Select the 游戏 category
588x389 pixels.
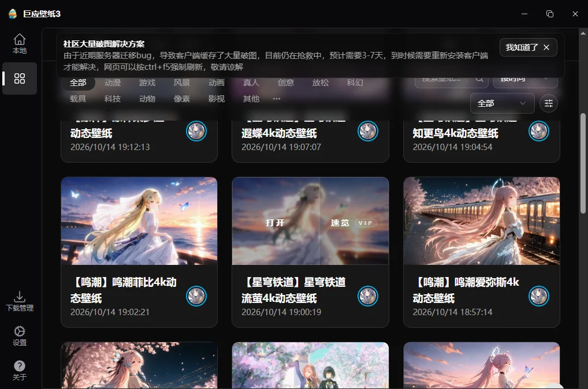click(147, 83)
